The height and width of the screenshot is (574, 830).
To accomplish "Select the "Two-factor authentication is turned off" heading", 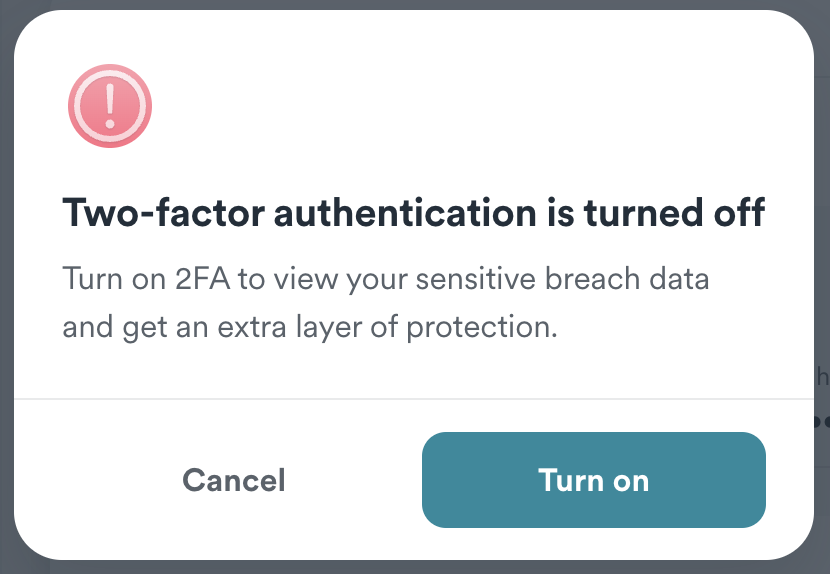I will [413, 213].
